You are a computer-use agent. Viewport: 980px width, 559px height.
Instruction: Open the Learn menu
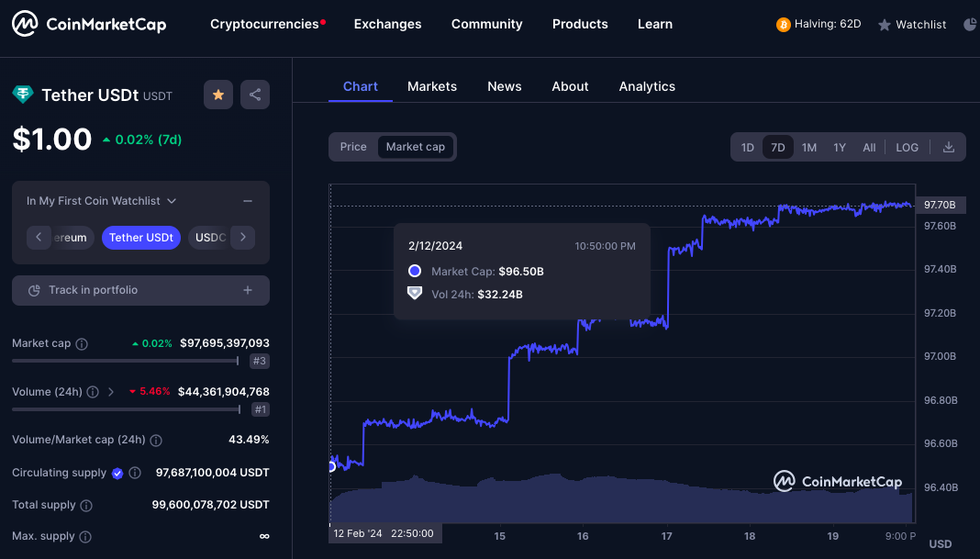(655, 25)
